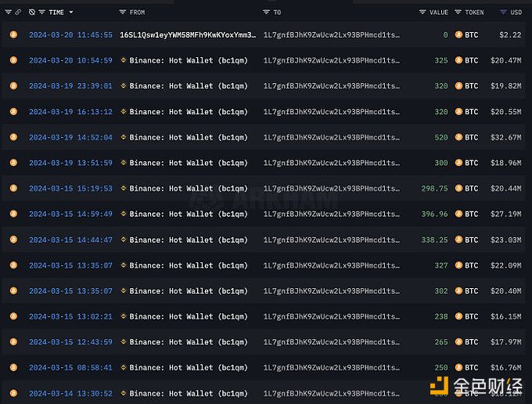Select the $20.55M USD amount
This screenshot has height=404, width=532.
point(506,112)
